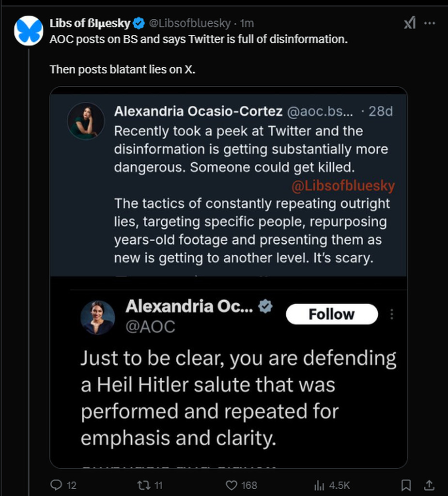
Task: Click the 1m post timestamp
Action: (x=247, y=23)
